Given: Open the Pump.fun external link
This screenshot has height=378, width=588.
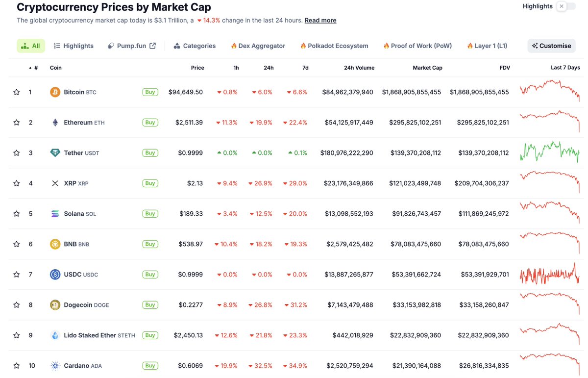Looking at the screenshot, I should (131, 46).
